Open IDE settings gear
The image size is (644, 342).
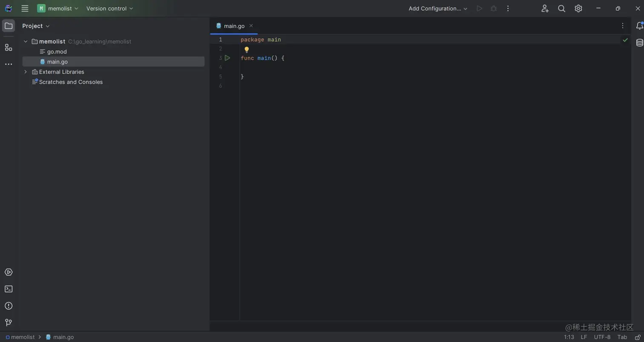pyautogui.click(x=578, y=9)
